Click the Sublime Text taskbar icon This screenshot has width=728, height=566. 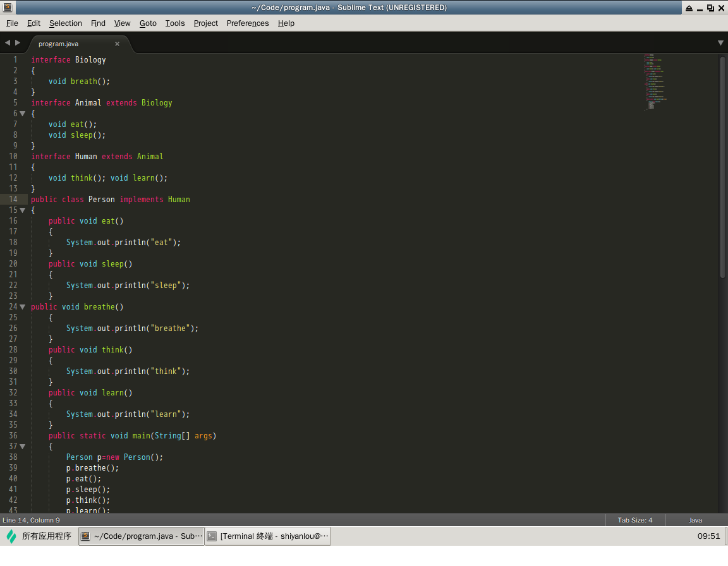[86, 536]
